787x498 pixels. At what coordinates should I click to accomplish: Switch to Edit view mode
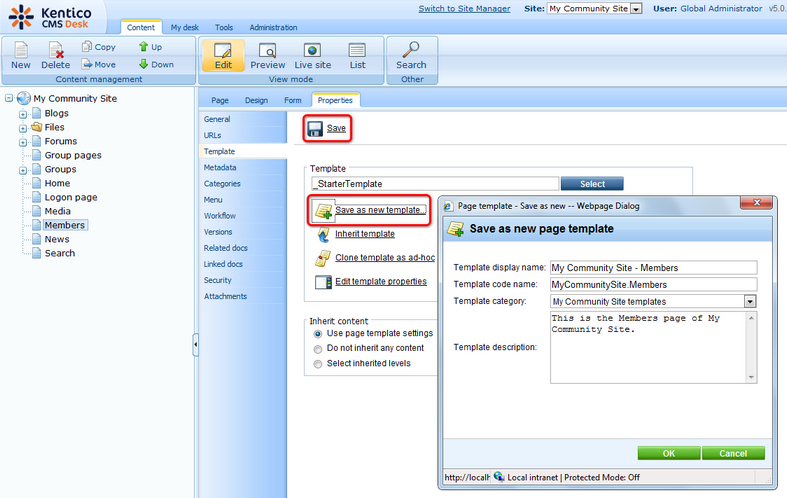click(x=223, y=56)
